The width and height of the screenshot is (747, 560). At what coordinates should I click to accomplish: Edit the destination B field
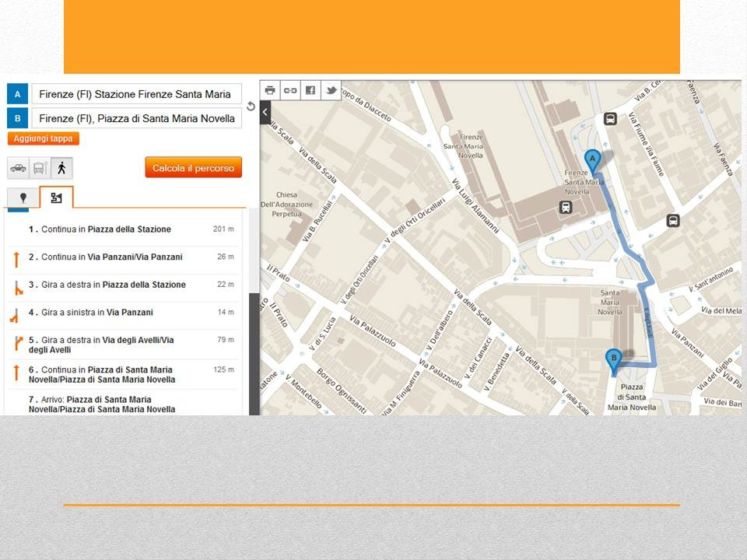[136, 118]
